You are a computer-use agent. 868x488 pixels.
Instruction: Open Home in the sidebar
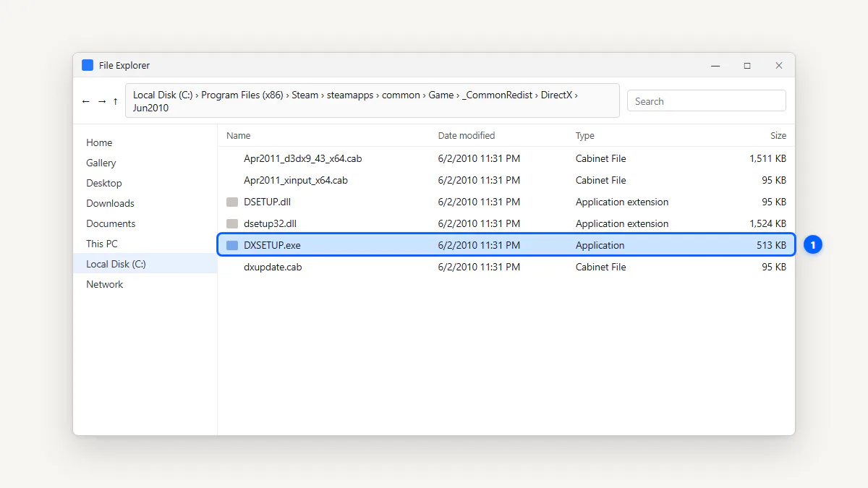[145, 142]
